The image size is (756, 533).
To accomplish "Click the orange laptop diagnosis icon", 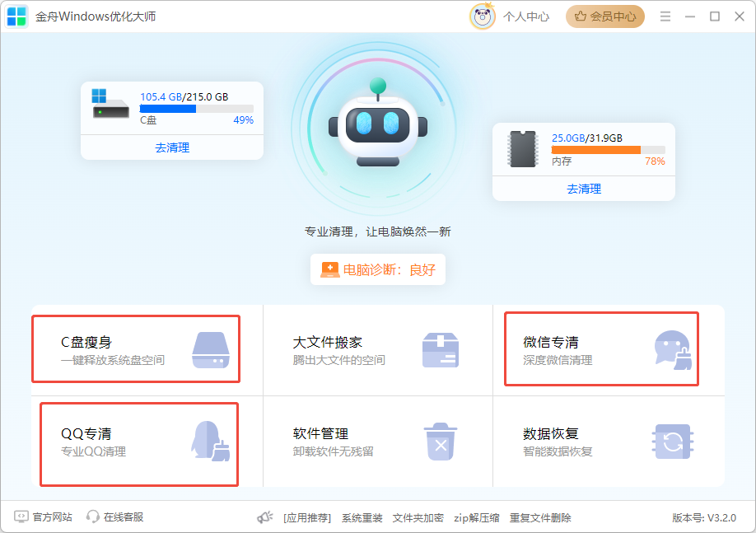I will pyautogui.click(x=330, y=269).
